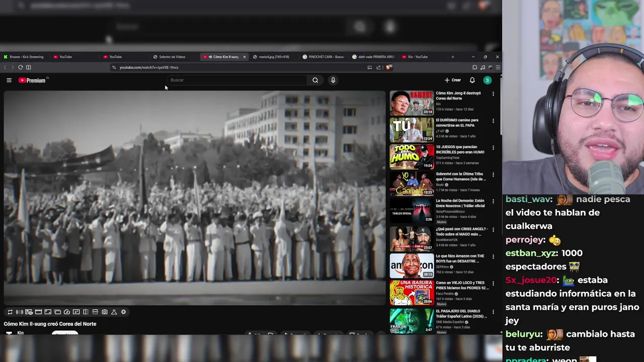Open the video filters icon
This screenshot has width=644, height=362.
coord(76,312)
